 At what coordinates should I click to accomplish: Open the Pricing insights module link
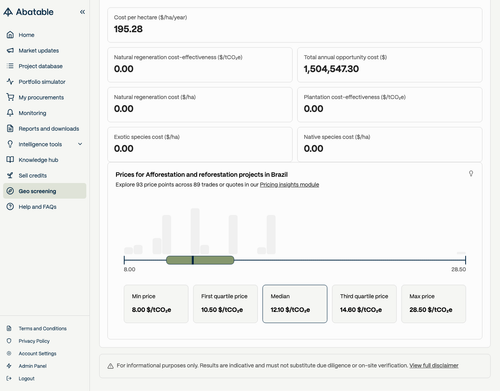[x=289, y=185]
